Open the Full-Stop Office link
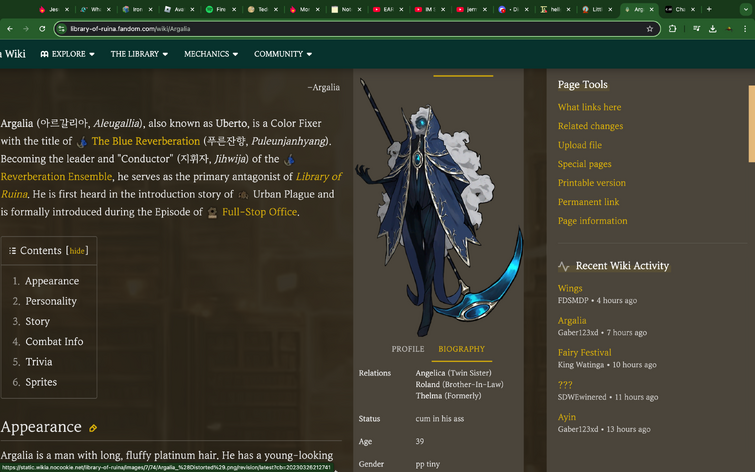 pos(259,212)
